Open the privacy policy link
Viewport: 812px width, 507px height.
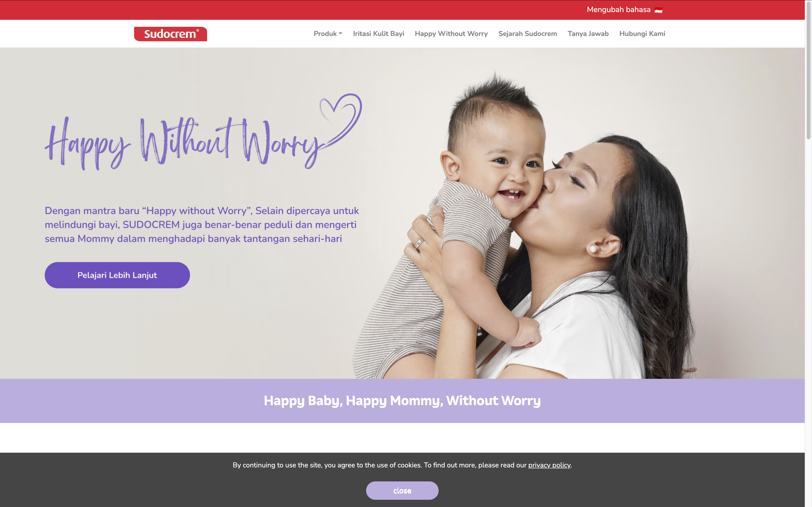pos(549,465)
